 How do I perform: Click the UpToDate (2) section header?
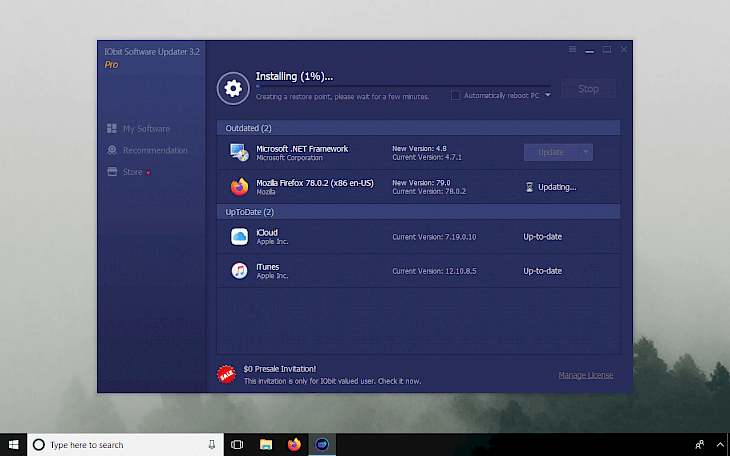(x=418, y=212)
